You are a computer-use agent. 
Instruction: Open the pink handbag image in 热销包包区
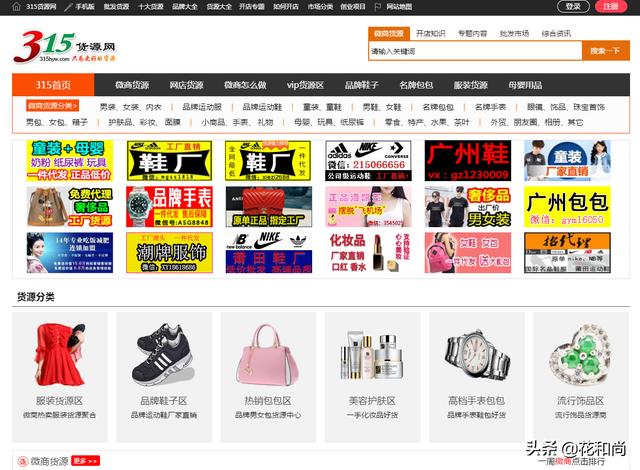coord(268,355)
